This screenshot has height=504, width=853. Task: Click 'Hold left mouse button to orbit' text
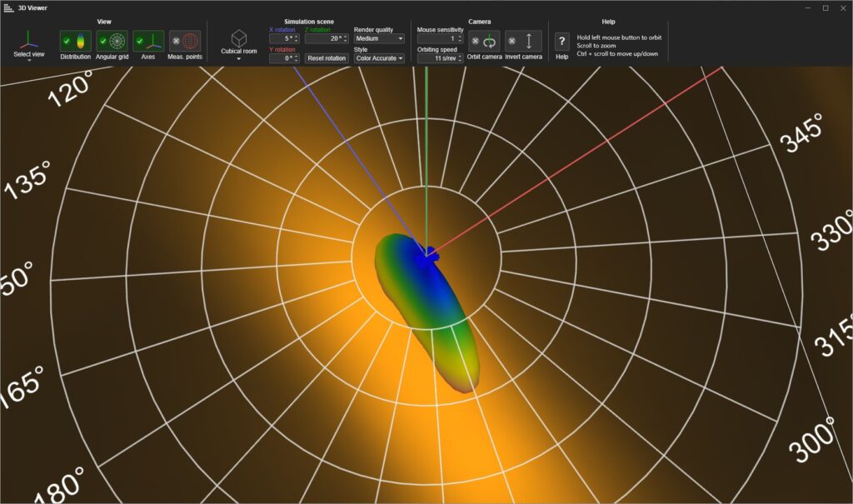pos(619,37)
